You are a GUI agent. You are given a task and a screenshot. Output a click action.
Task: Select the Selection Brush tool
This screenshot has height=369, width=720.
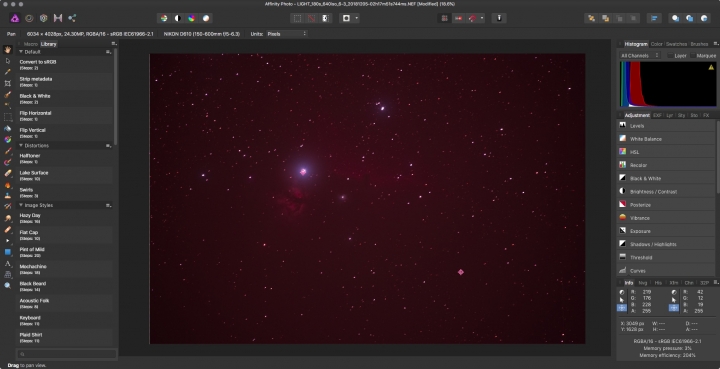(x=8, y=95)
